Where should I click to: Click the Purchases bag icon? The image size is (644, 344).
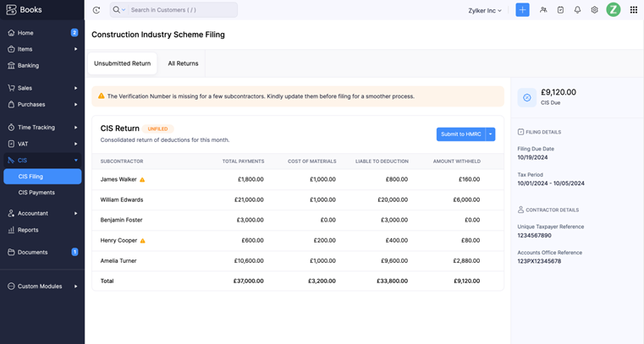pyautogui.click(x=11, y=105)
